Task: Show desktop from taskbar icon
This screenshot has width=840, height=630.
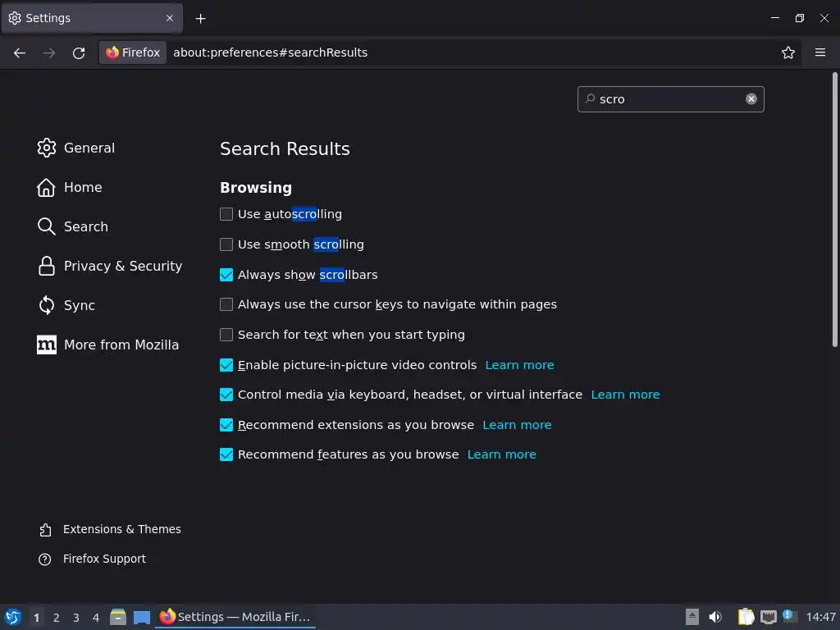Action: pyautogui.click(x=142, y=617)
